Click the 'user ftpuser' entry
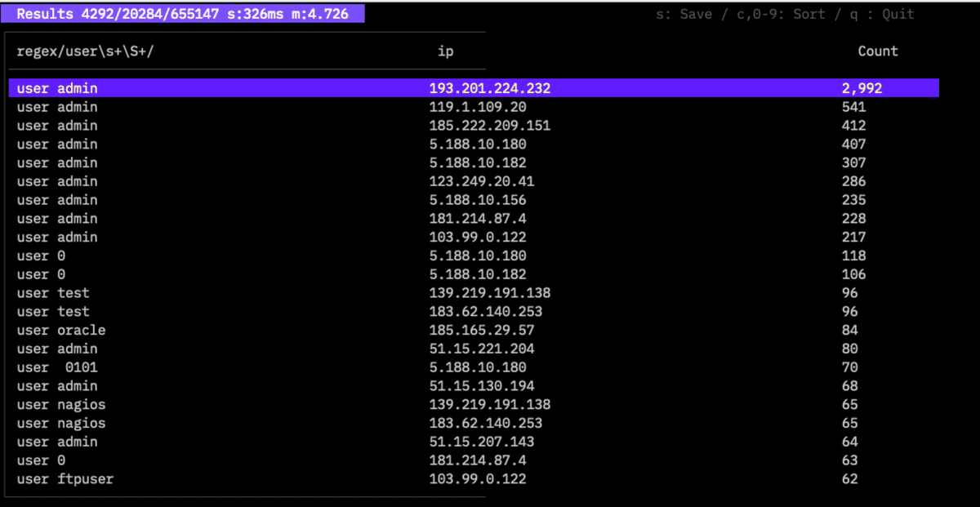 (x=65, y=479)
